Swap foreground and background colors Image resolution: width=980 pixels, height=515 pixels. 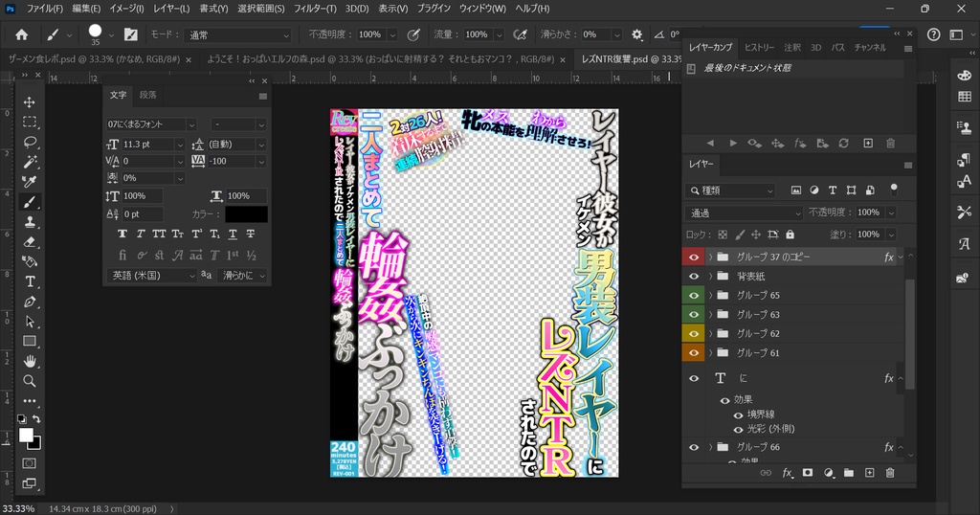click(x=36, y=419)
